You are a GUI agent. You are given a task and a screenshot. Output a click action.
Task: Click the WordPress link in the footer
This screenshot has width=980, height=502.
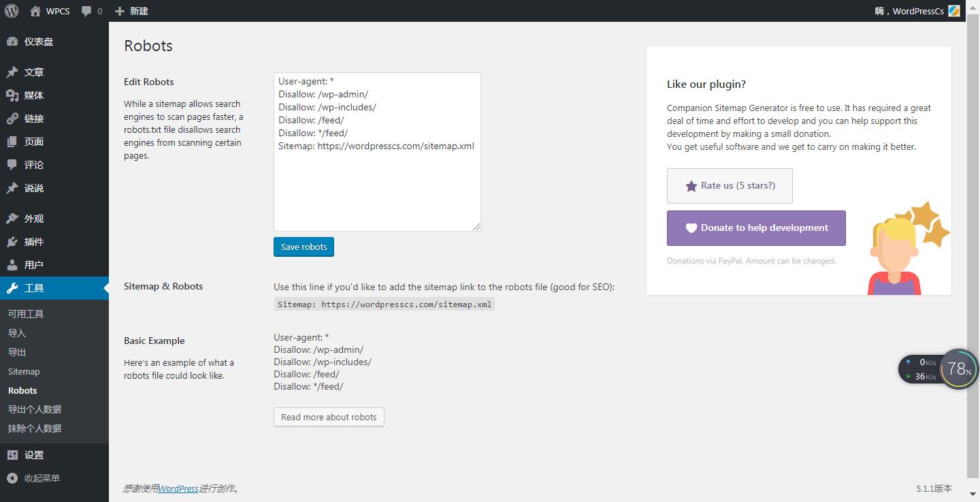point(178,488)
